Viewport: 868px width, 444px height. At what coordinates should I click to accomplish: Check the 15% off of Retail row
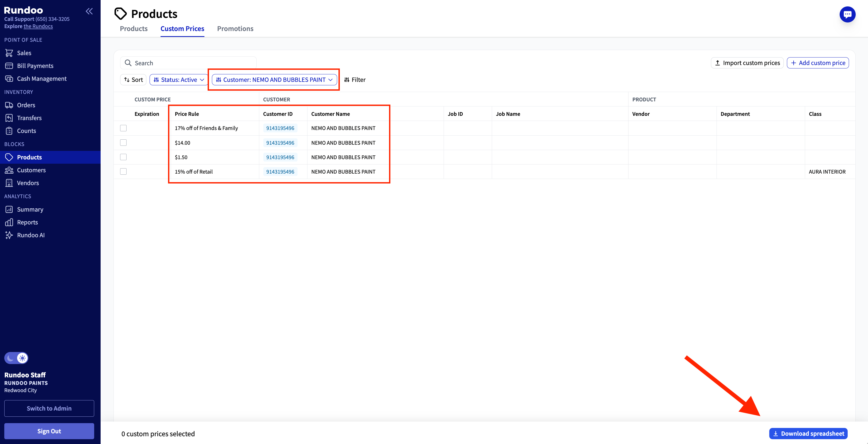click(x=123, y=171)
